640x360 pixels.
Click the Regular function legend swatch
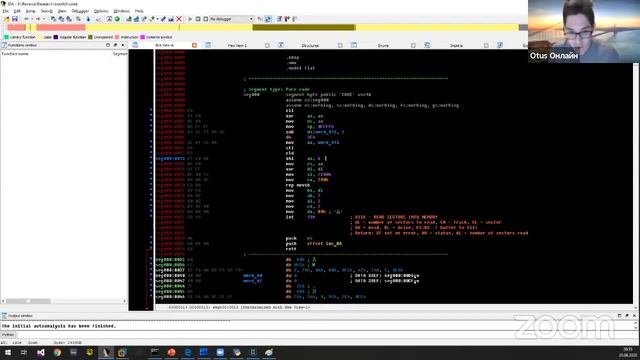56,37
